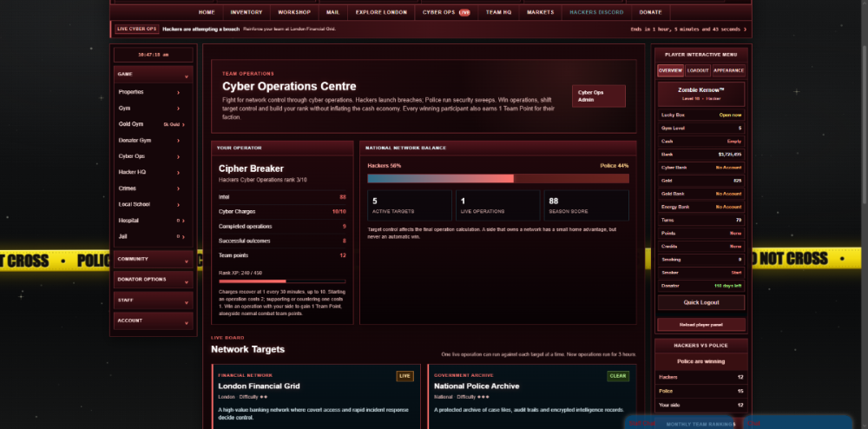Go to WORKSHOP in the top menu

294,12
